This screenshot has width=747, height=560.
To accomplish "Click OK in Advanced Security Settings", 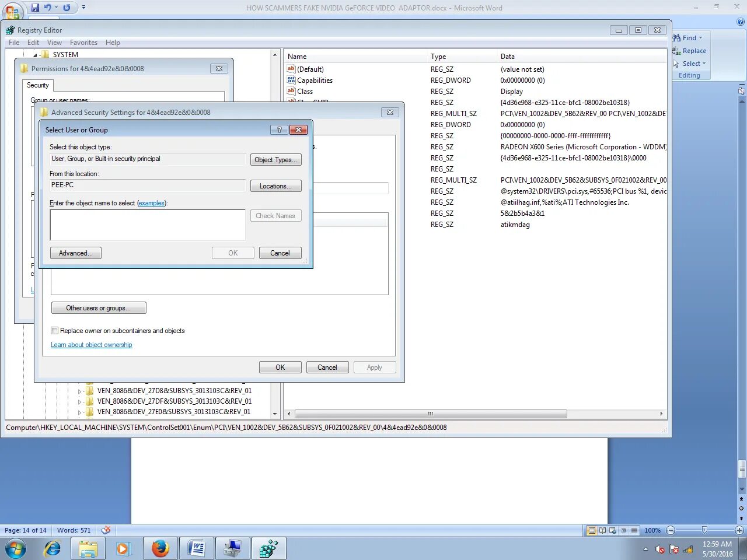I will [280, 367].
